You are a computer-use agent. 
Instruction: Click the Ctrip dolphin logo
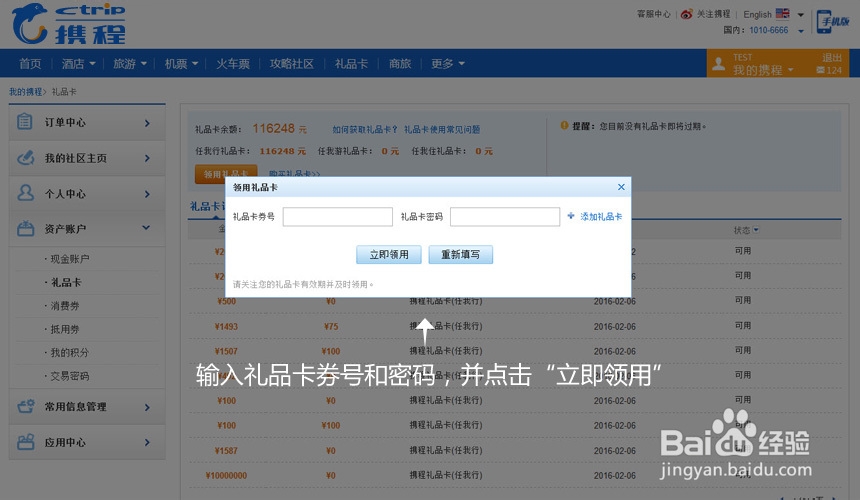point(30,24)
